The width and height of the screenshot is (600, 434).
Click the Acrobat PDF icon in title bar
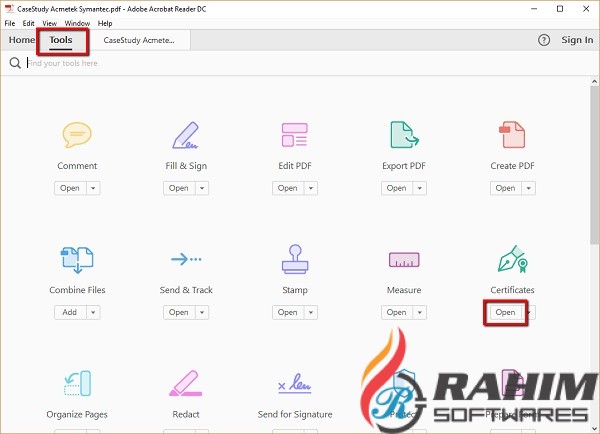point(9,9)
